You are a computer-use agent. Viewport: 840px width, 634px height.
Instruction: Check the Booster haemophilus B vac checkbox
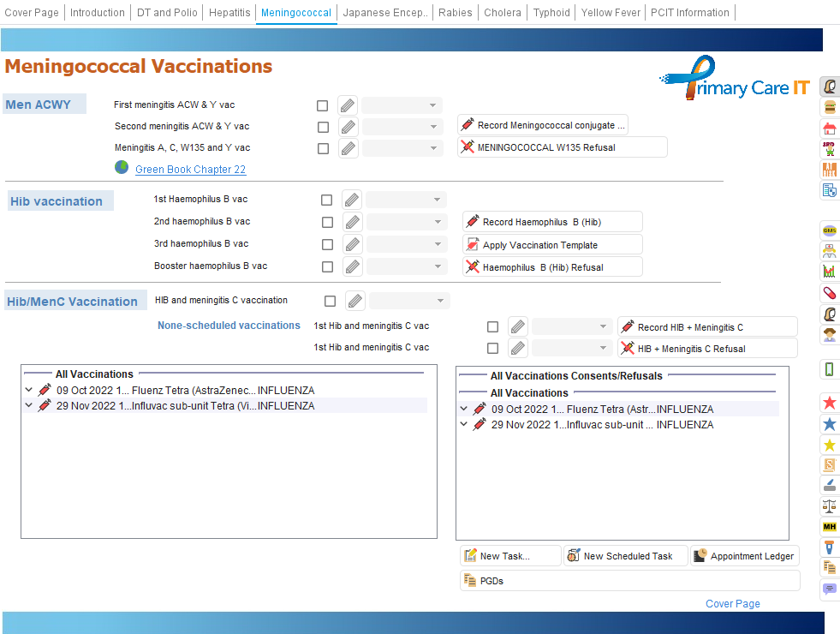(x=327, y=266)
